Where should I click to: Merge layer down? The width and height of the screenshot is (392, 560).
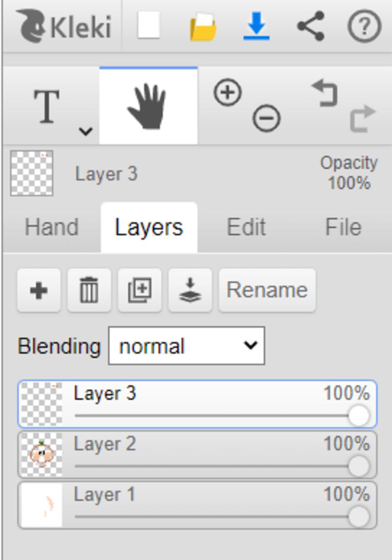click(190, 290)
